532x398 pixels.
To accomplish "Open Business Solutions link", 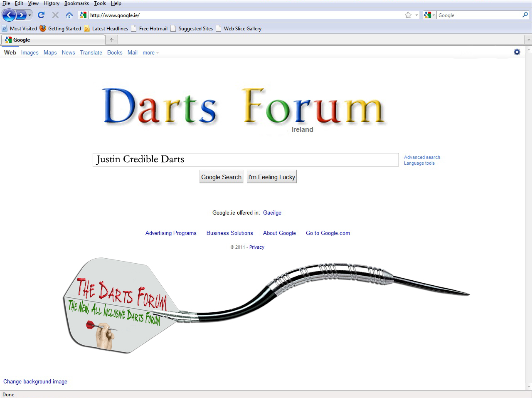I will coord(230,233).
